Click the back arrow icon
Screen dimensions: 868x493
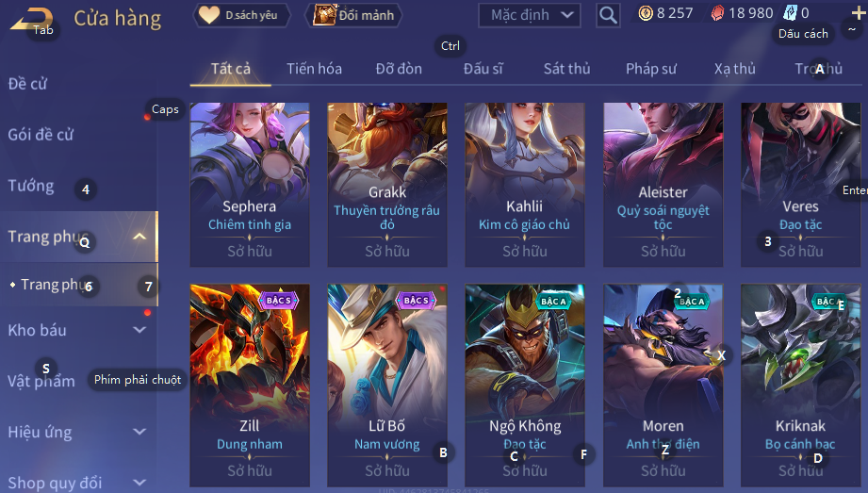click(31, 20)
